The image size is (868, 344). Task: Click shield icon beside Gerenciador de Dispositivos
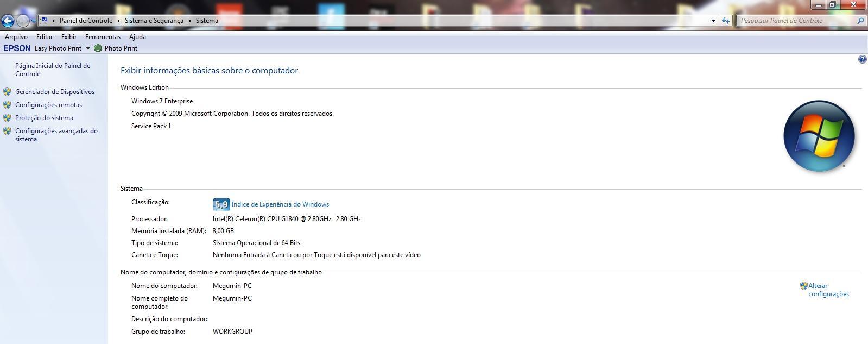[x=7, y=92]
